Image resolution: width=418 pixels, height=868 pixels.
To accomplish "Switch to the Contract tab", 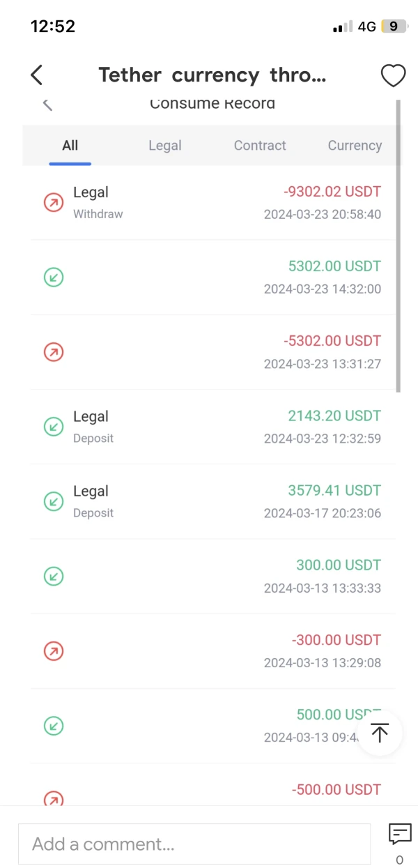I will coord(260,146).
